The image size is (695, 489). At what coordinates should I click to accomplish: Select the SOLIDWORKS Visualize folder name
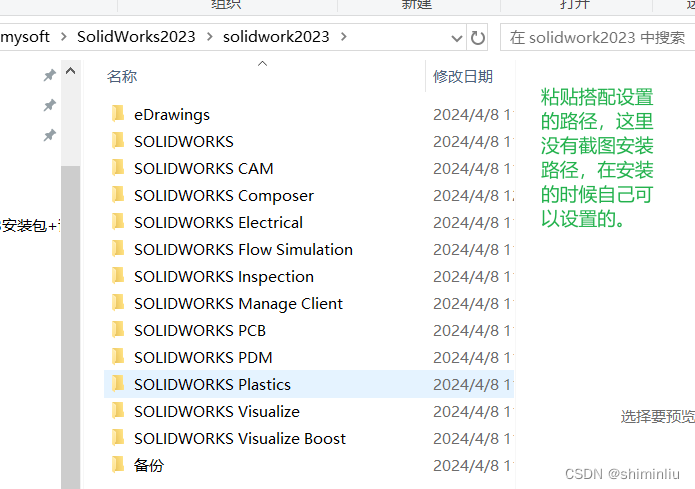217,411
